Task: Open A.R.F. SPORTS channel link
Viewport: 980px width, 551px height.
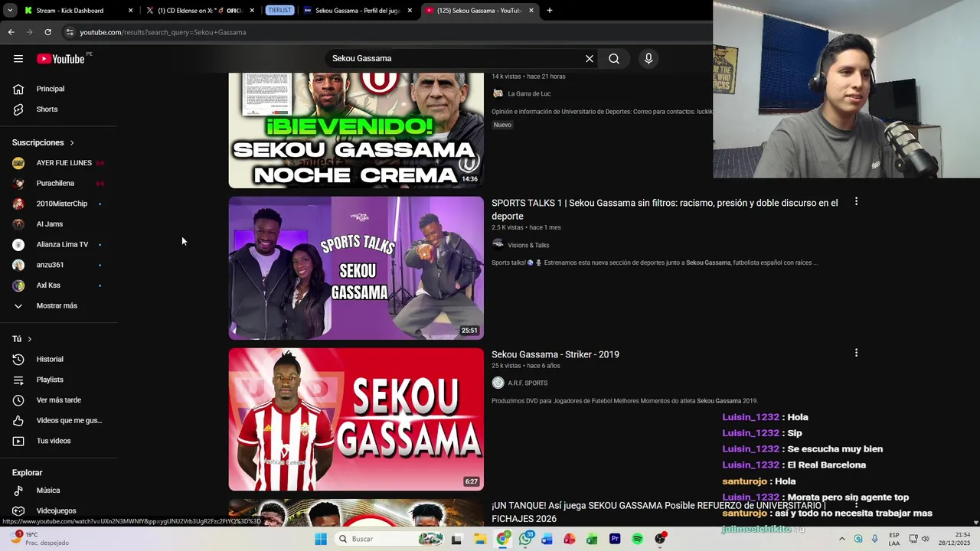Action: [528, 383]
